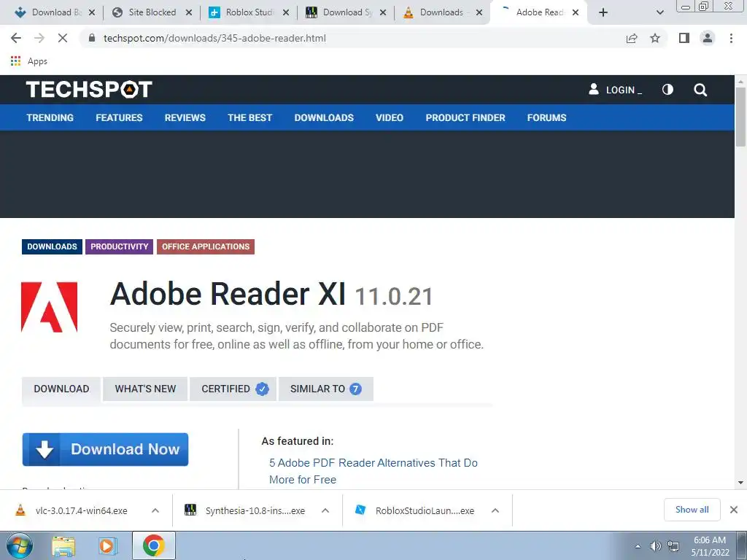Image resolution: width=747 pixels, height=560 pixels.
Task: Expand options for the RobloxStudio download
Action: tap(495, 510)
